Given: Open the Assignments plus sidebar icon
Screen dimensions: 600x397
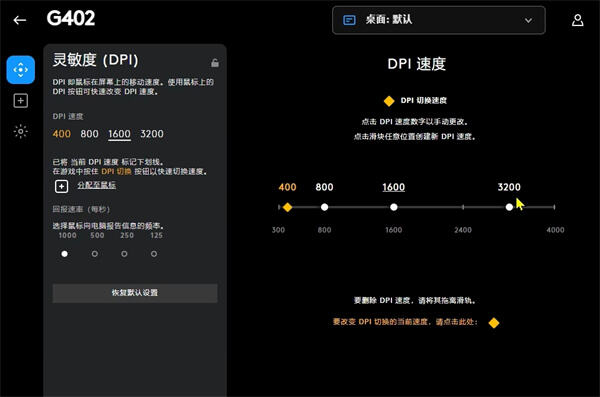Looking at the screenshot, I should pos(21,101).
